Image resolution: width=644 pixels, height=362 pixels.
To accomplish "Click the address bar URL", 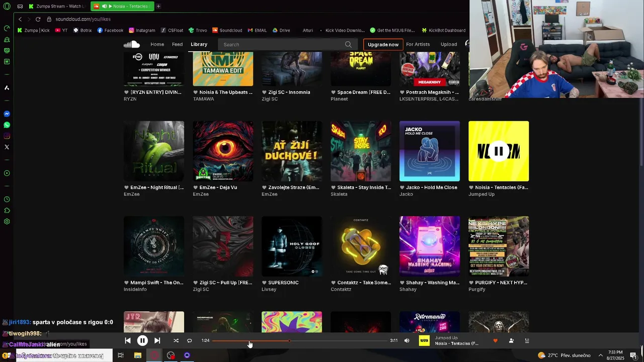I will point(83,19).
